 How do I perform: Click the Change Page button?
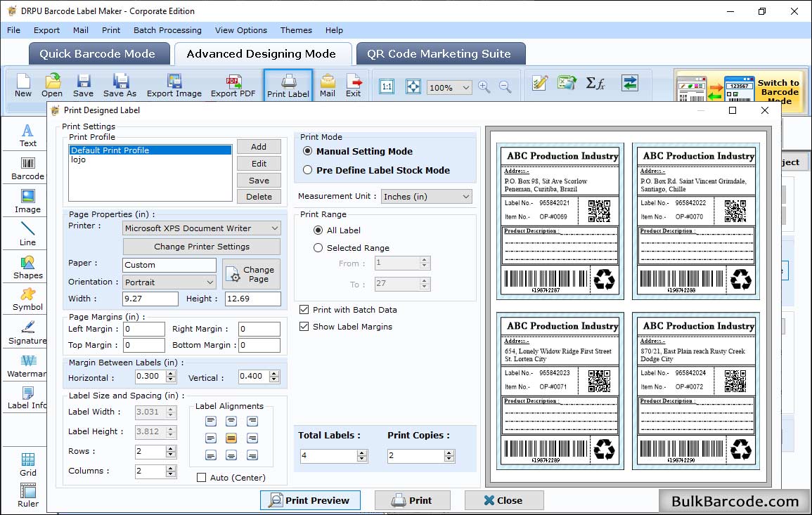252,274
